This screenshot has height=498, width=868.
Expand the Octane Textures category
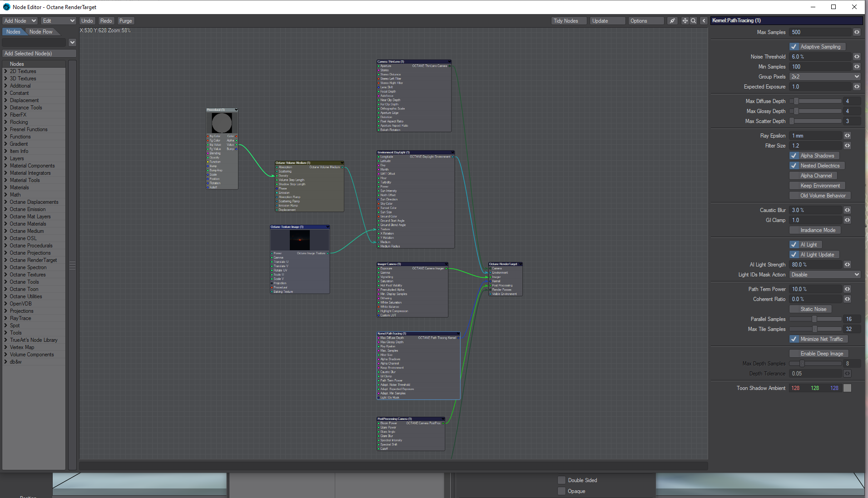click(x=5, y=275)
